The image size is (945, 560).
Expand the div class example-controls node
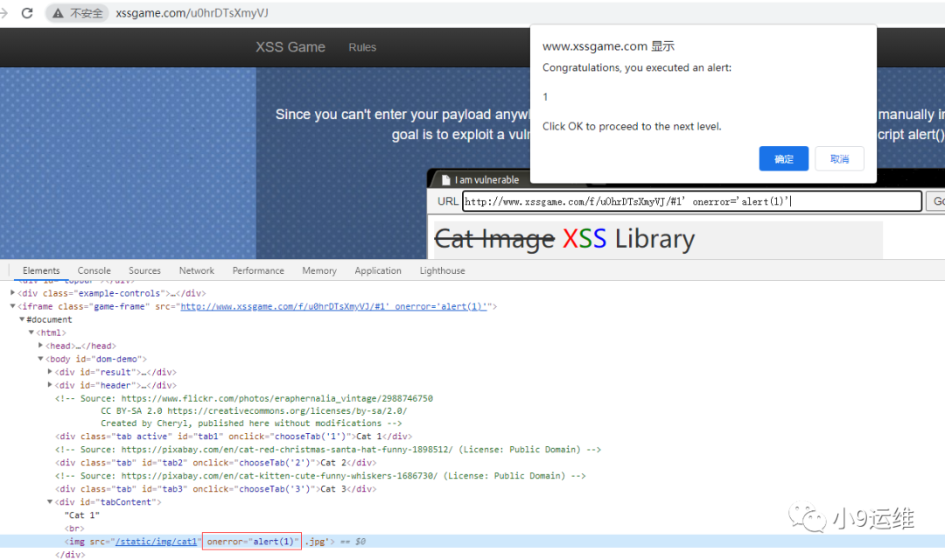coord(12,293)
